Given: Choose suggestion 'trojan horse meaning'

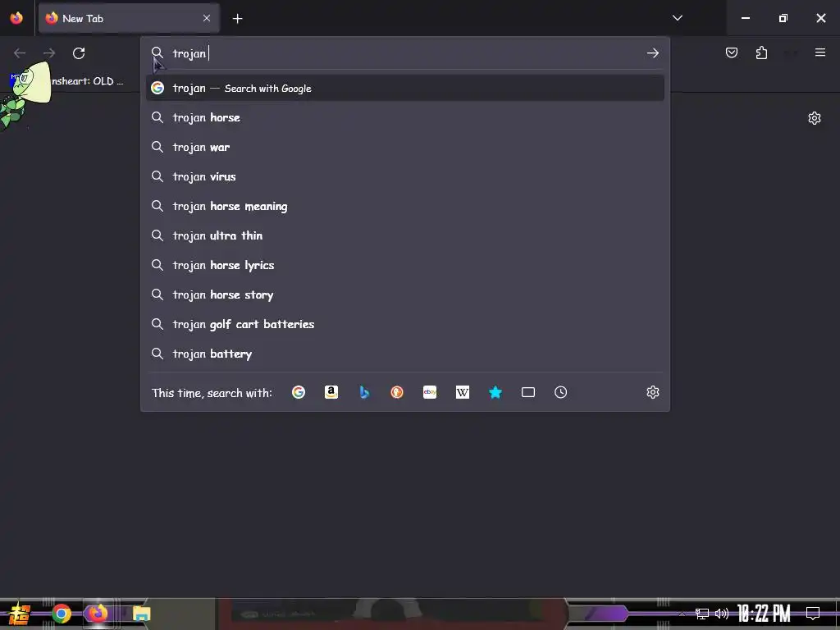Looking at the screenshot, I should 405,206.
